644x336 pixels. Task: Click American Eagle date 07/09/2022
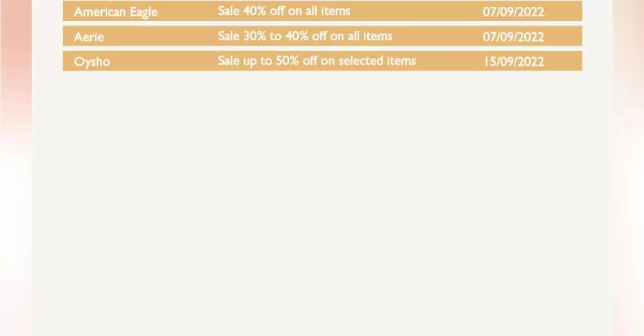pos(514,12)
